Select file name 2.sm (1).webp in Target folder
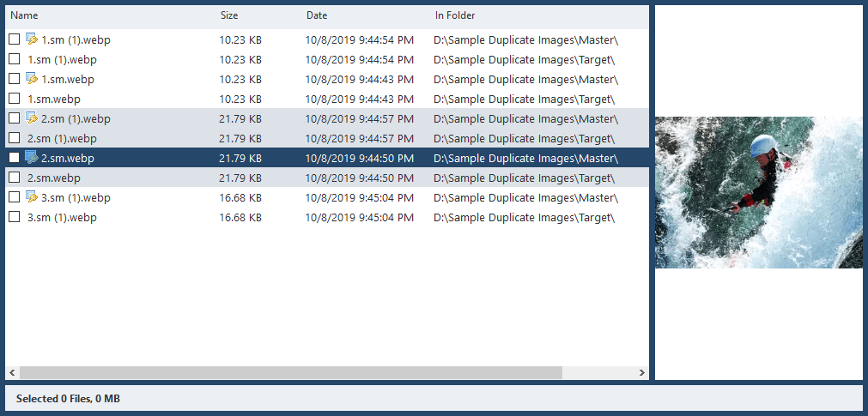Screen dimensions: 868x416 62,138
